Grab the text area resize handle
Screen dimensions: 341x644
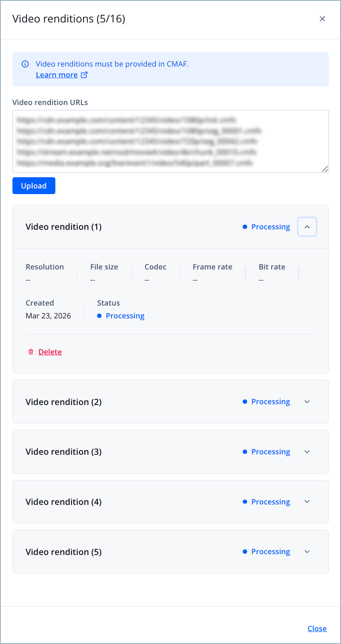[325, 169]
